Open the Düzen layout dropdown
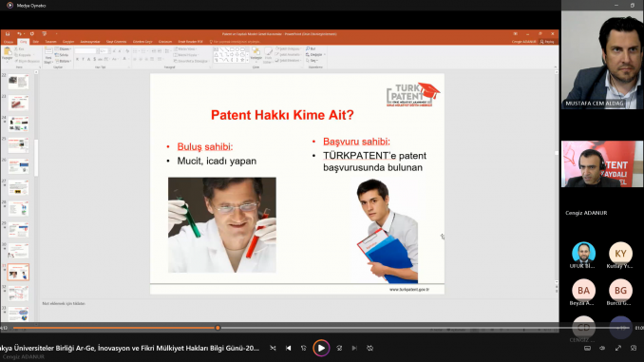The image size is (644, 362). click(x=64, y=48)
